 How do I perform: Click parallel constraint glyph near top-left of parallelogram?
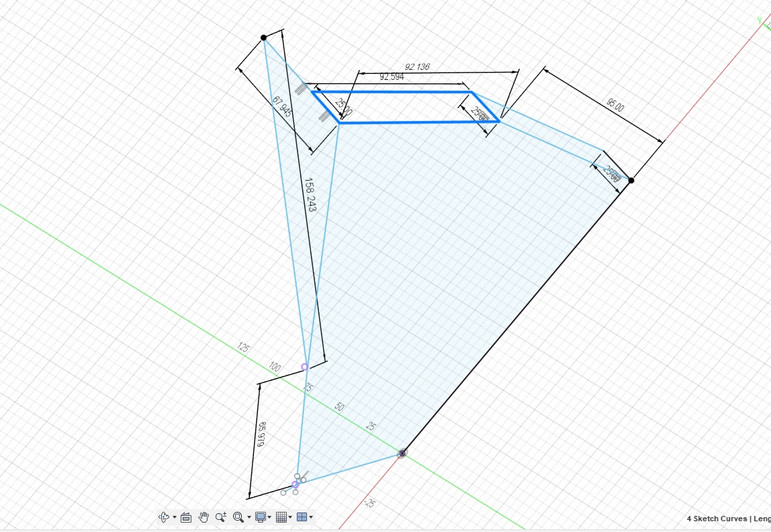(x=302, y=89)
